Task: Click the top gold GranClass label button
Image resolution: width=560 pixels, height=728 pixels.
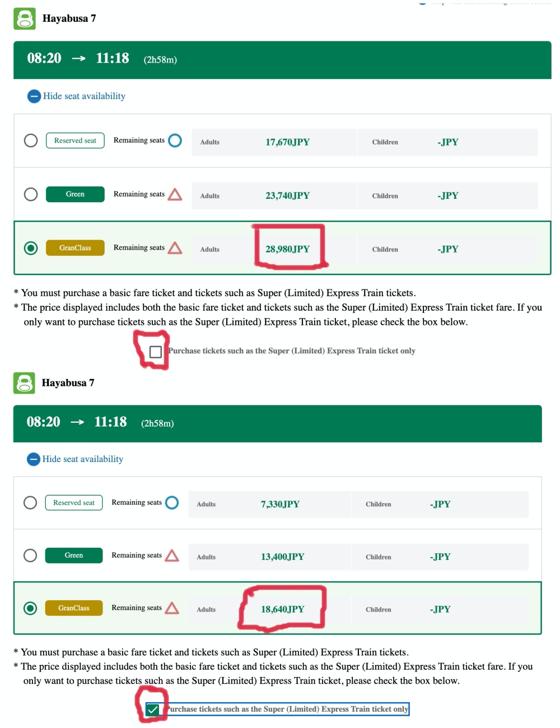Action: [75, 248]
